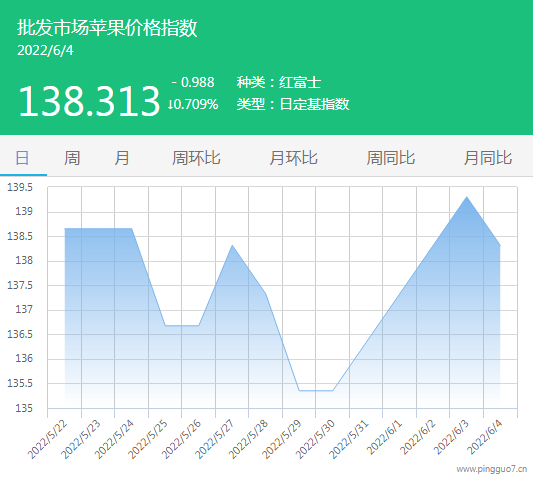Open the www.pingguo7.cn watermark link

click(x=492, y=469)
